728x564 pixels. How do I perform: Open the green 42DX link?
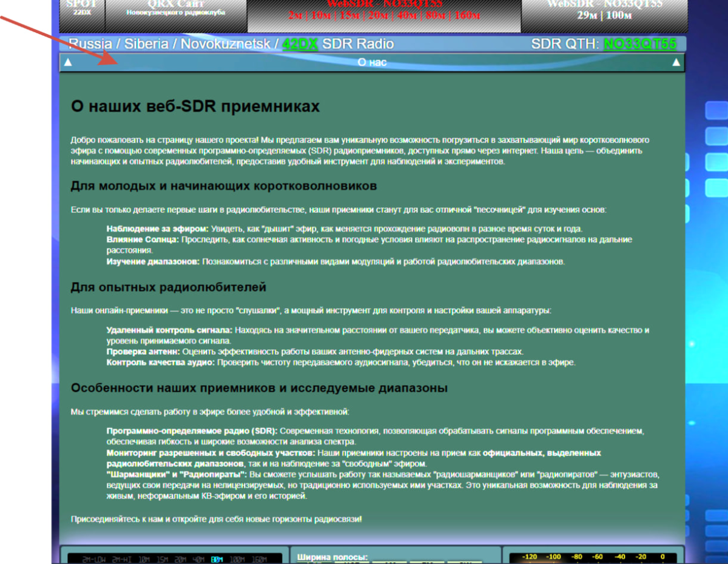pos(300,44)
